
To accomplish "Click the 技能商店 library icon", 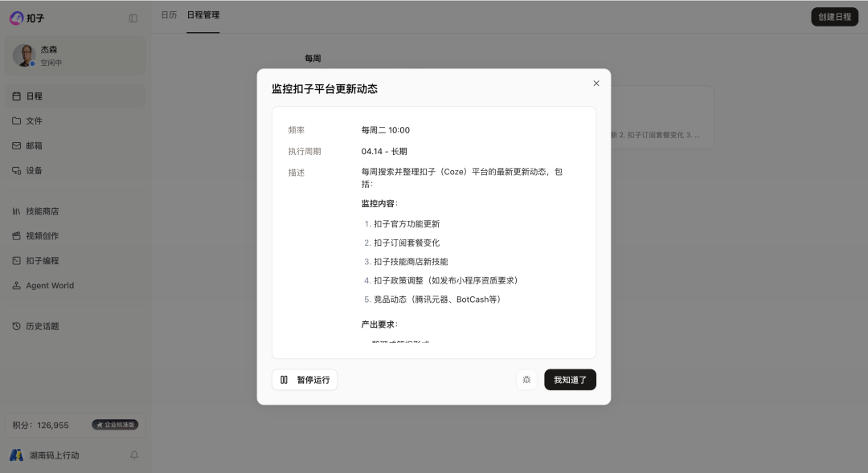I will click(17, 211).
